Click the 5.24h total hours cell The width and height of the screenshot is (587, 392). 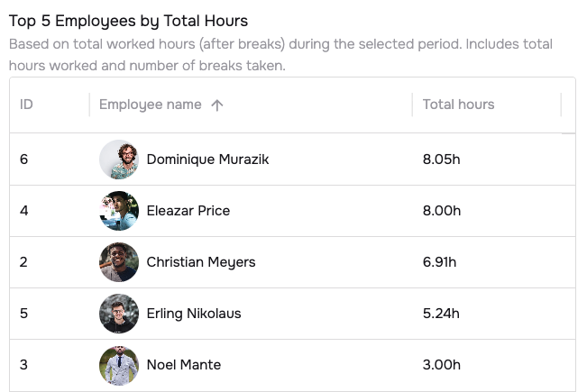tap(441, 314)
